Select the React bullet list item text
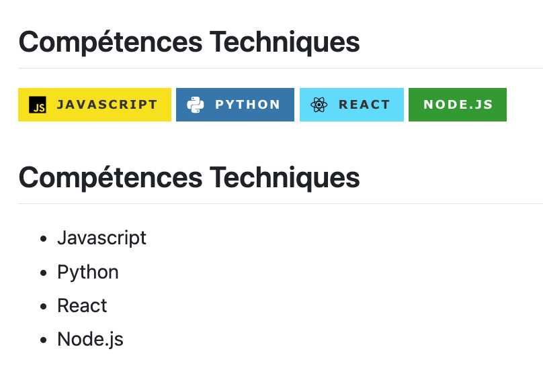This screenshot has width=543, height=392. [x=82, y=305]
